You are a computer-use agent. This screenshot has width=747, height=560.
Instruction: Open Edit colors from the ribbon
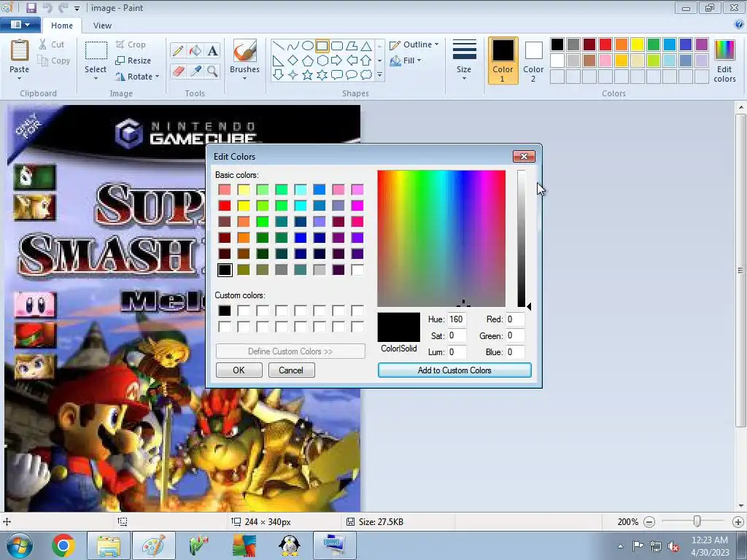point(724,61)
